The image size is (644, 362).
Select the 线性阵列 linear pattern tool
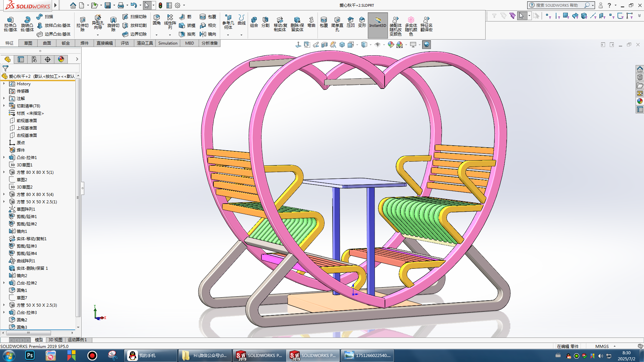click(x=170, y=22)
